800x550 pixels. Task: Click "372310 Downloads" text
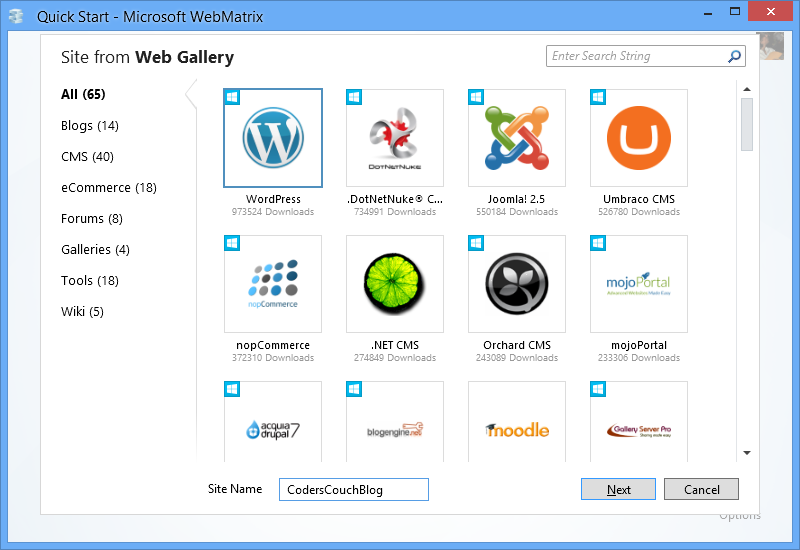273,358
